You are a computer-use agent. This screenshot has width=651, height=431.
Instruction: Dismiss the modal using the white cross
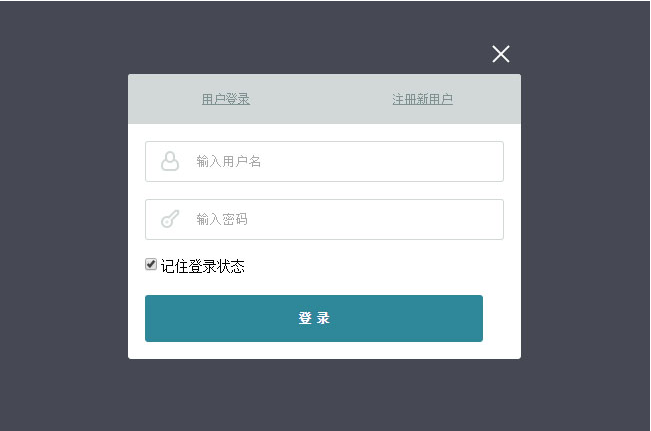[501, 54]
